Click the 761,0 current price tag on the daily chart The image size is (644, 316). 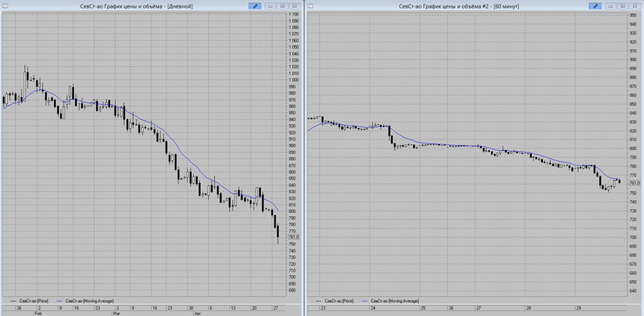[293, 237]
